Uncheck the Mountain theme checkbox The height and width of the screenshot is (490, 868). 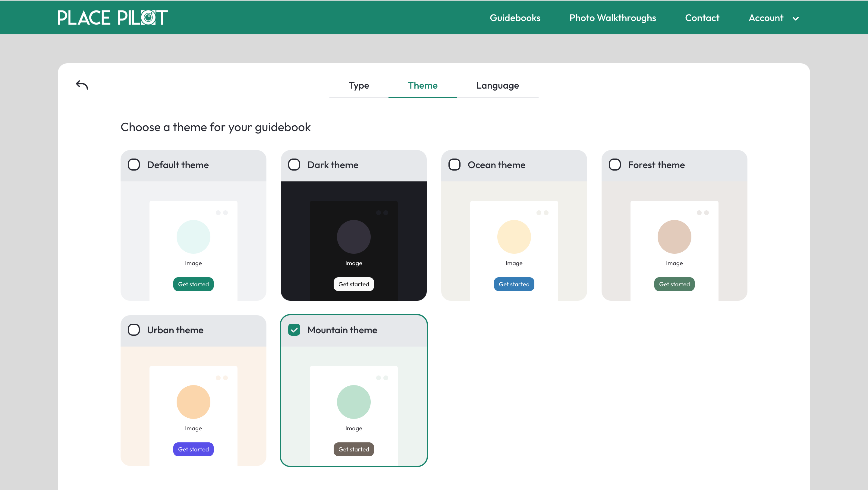point(294,330)
